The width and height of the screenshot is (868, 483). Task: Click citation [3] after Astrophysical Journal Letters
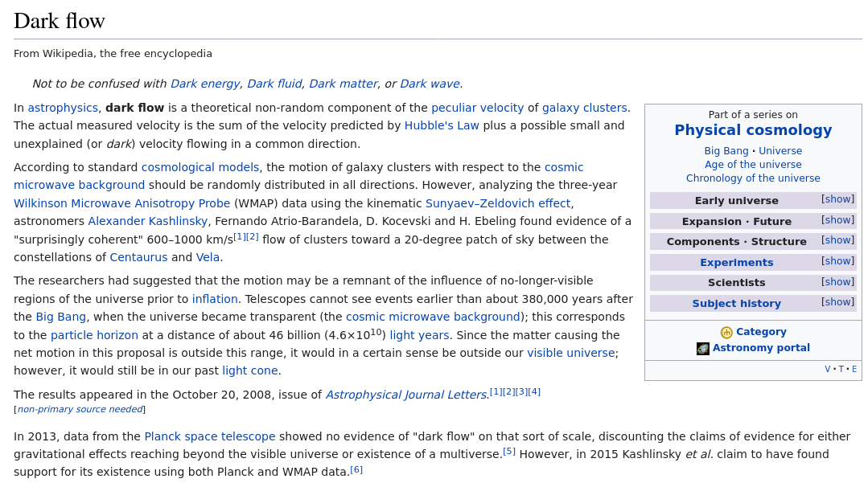[521, 391]
